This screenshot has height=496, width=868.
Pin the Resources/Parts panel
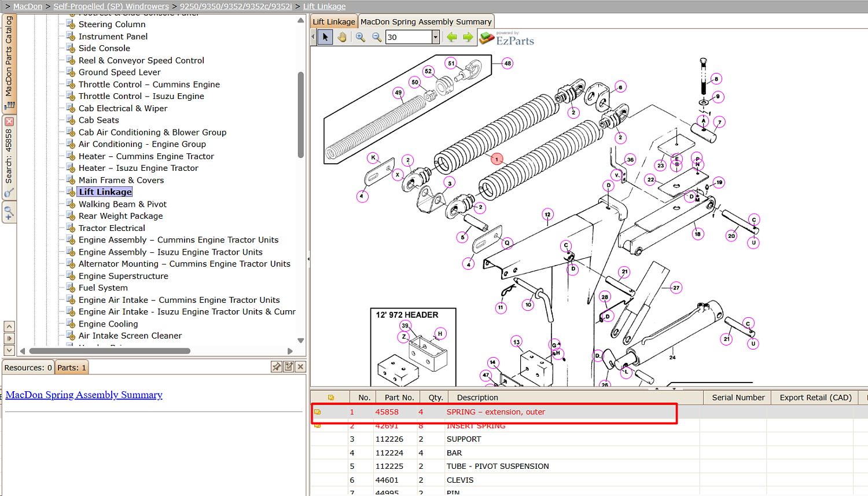click(277, 367)
